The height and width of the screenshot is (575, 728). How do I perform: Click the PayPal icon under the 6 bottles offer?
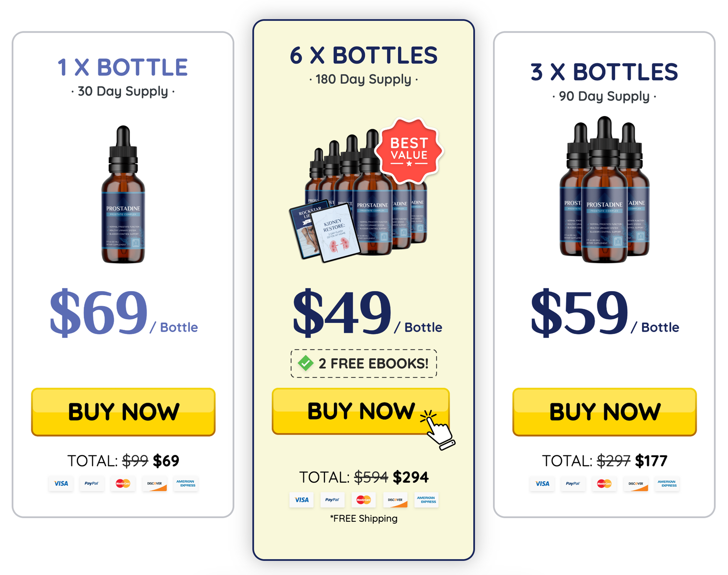point(332,500)
